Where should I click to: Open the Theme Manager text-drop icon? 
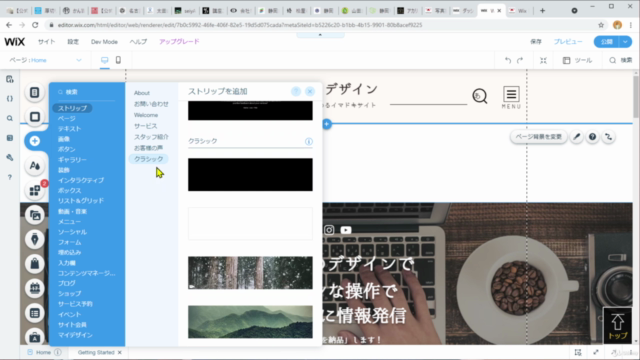[35, 166]
